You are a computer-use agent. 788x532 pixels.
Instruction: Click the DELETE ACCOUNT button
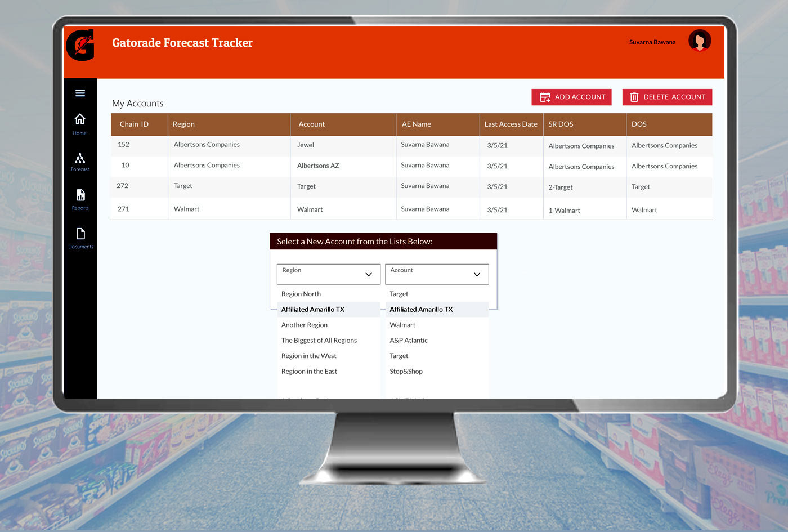pos(667,97)
